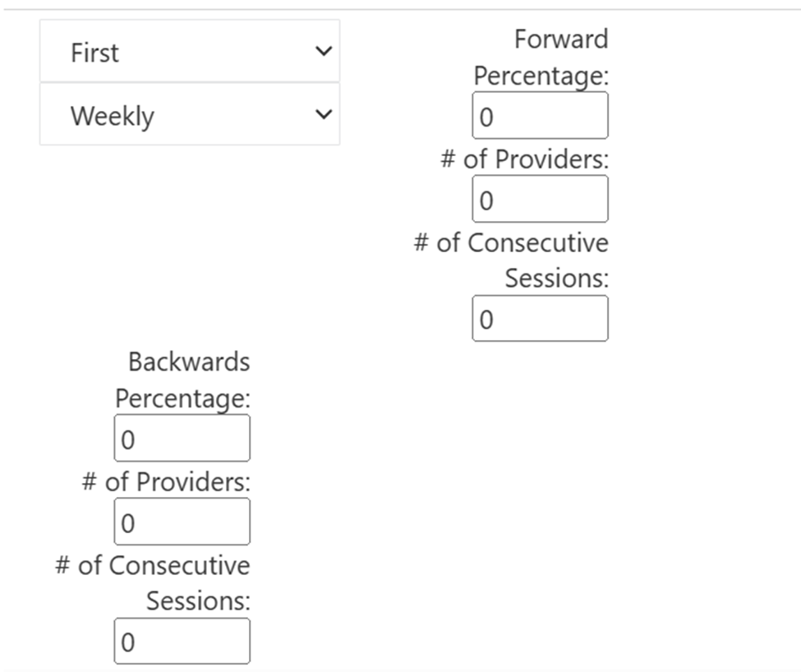Click the 0 value in Backwards Percentage box
The height and width of the screenshot is (672, 801).
coord(127,440)
